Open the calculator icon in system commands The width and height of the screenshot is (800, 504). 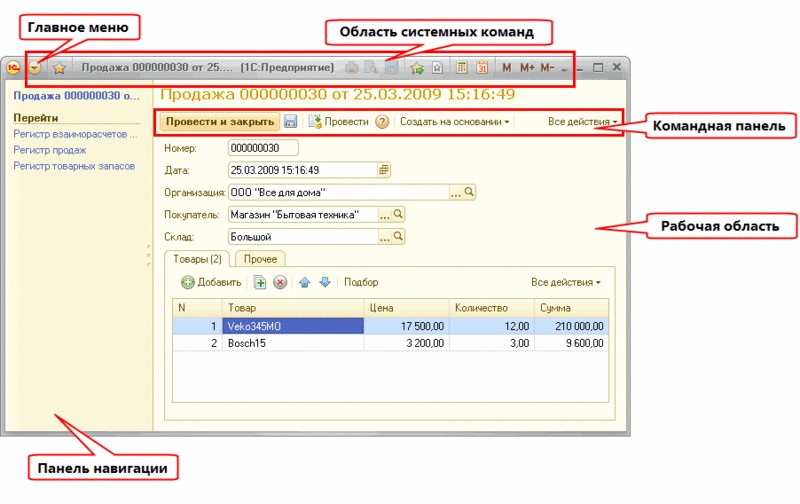[462, 67]
